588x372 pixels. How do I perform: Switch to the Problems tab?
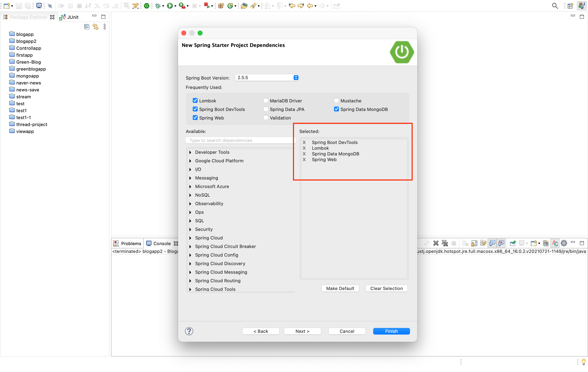pyautogui.click(x=127, y=243)
